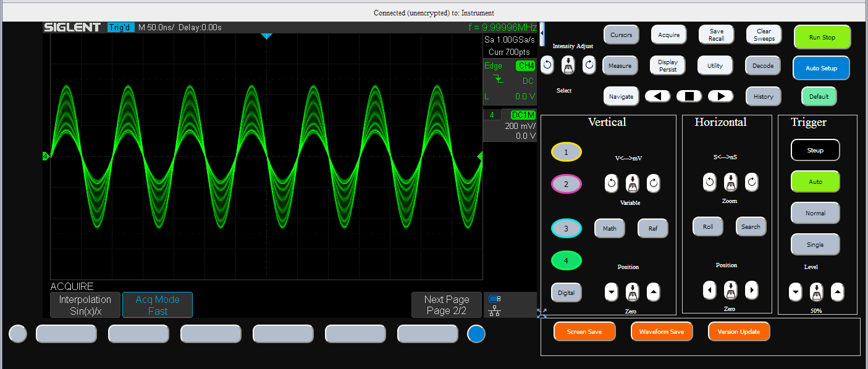Push the Horizontal Zoom knob icon

730,182
